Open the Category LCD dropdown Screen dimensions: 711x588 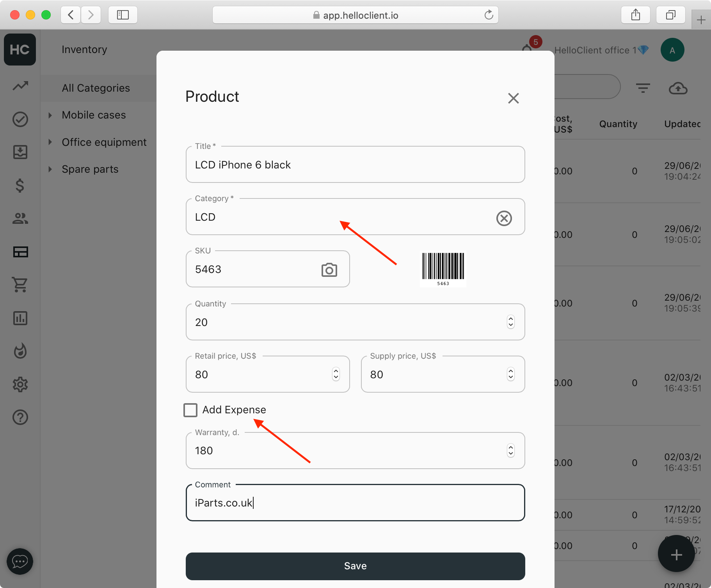[x=355, y=217]
